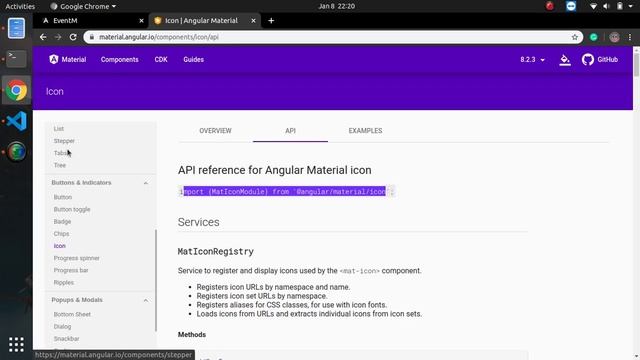The image size is (640, 360).
Task: Open the Google Chrome app menu
Action: 83,6
